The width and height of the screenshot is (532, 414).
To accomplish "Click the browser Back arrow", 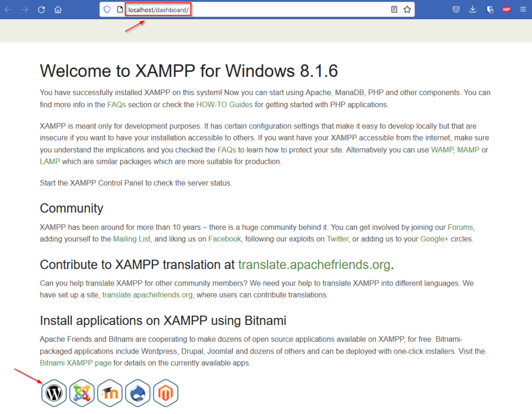I will 8,9.
